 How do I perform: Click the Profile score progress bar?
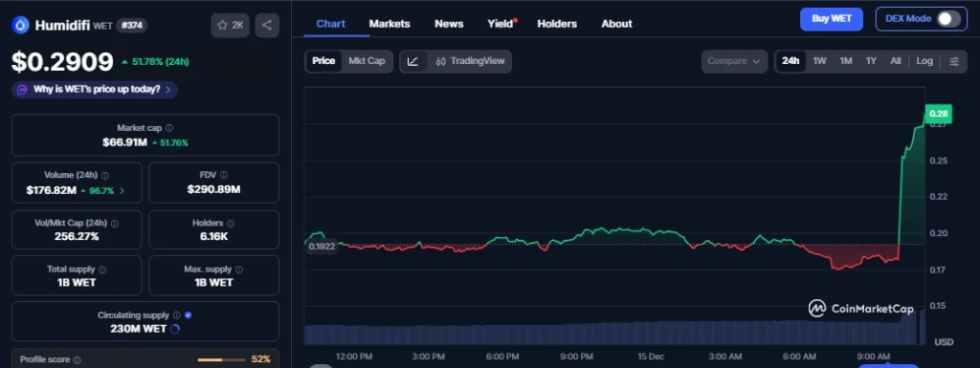[221, 360]
